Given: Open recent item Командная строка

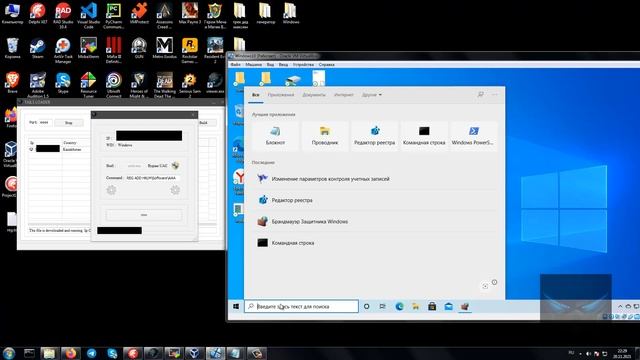Looking at the screenshot, I should coord(374,243).
